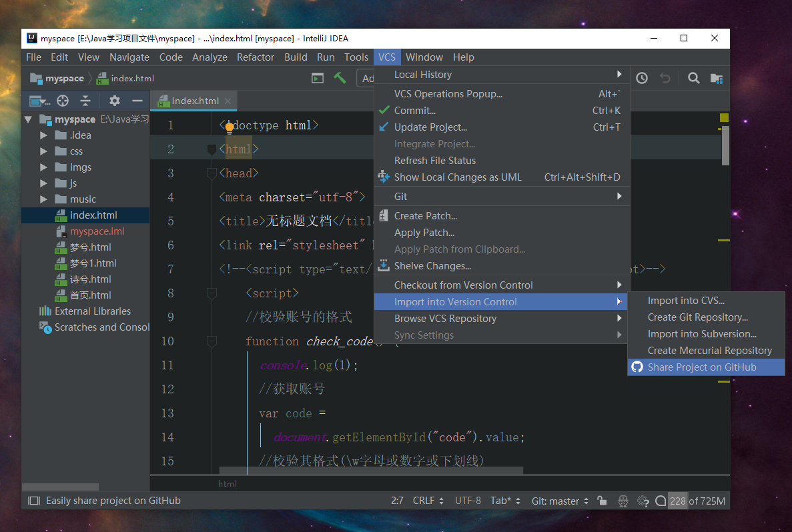Select Create Mercurial Repository
This screenshot has height=532, width=792.
[x=706, y=350]
